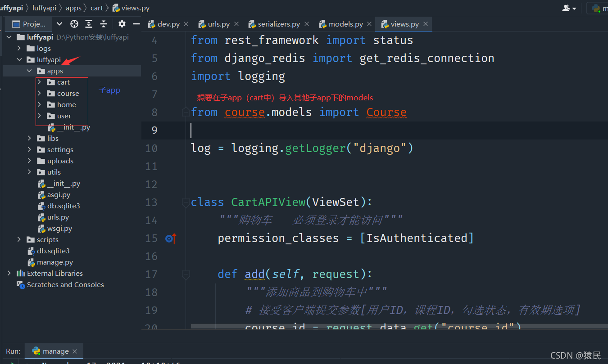This screenshot has width=608, height=364.
Task: Click the Expand All icon in Project toolbar
Action: click(x=89, y=24)
